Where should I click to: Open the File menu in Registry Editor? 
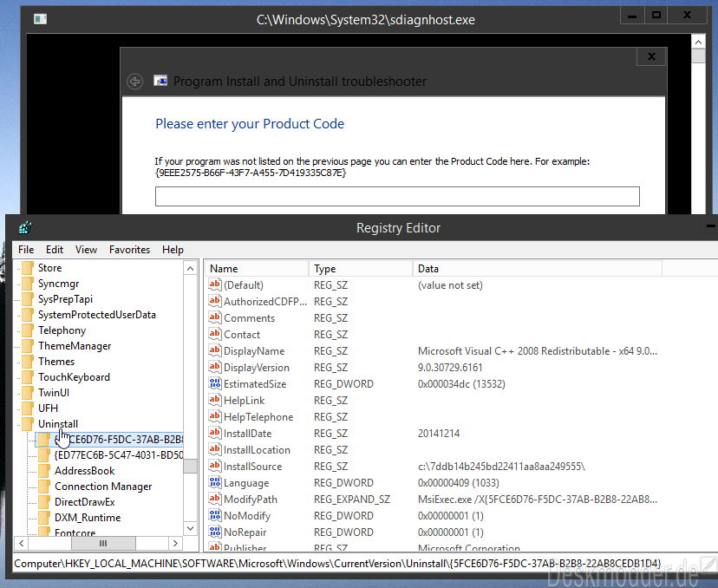click(26, 250)
